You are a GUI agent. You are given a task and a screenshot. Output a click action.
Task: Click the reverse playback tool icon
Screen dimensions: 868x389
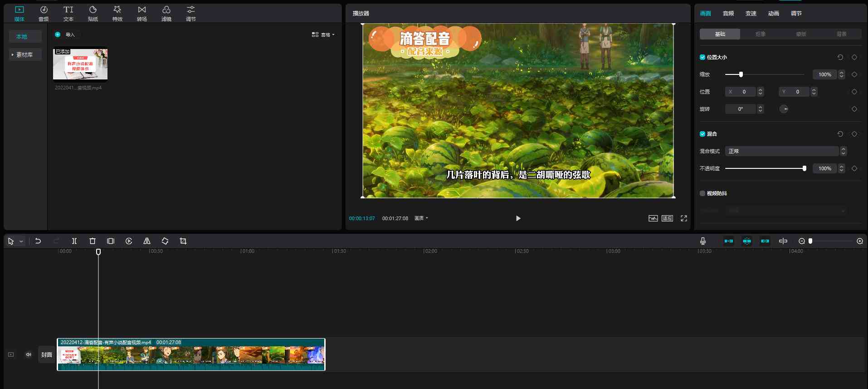click(129, 241)
